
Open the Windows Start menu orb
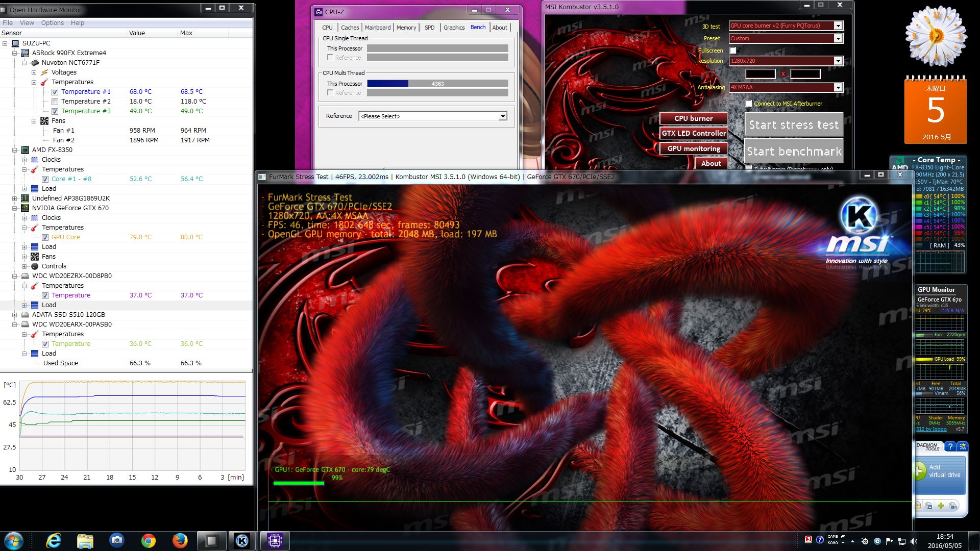pos(14,541)
